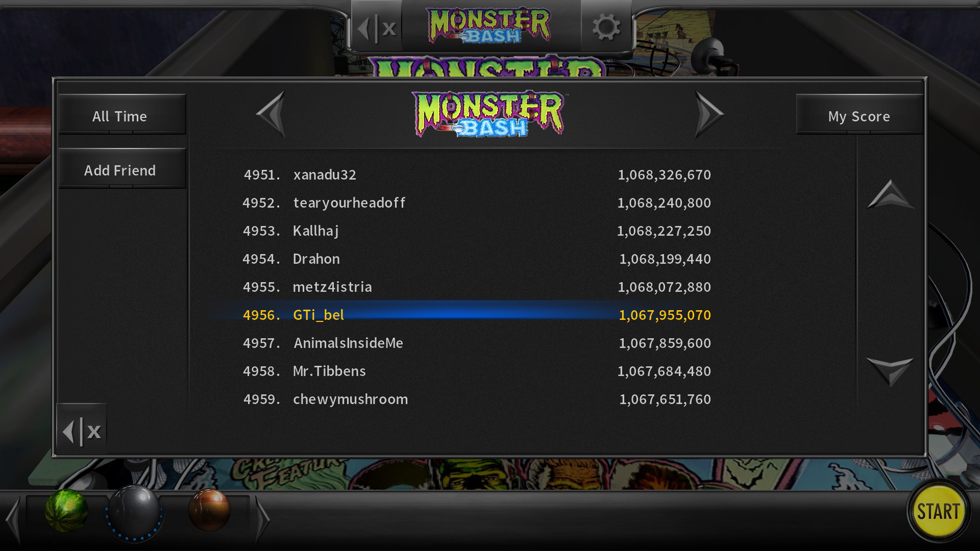Start the game with START button
The height and width of the screenshot is (551, 980).
(939, 511)
